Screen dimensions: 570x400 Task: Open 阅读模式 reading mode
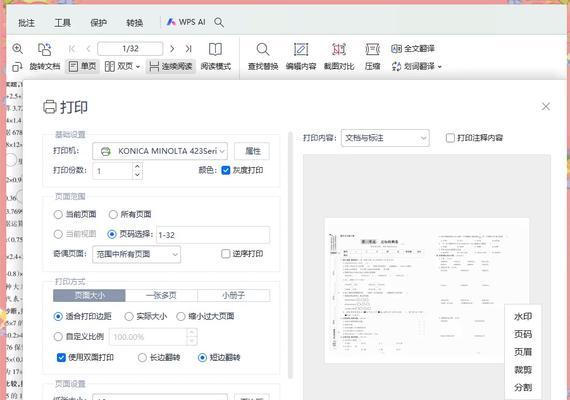tap(216, 57)
